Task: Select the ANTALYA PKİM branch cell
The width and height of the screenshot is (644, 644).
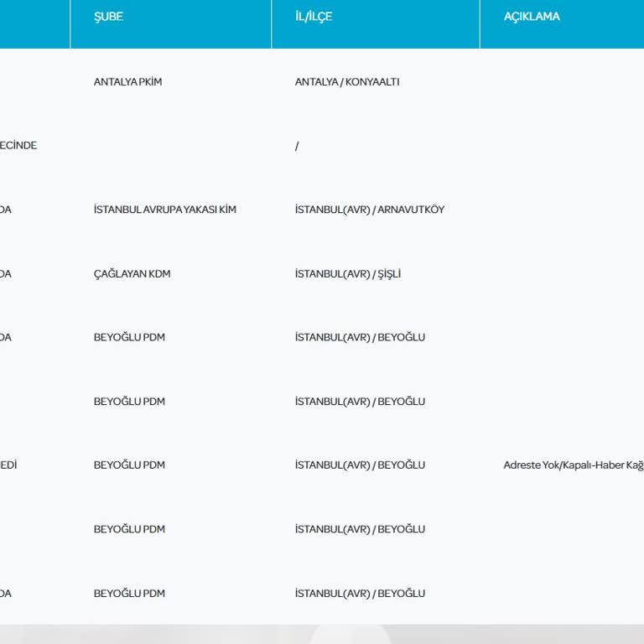Action: coord(127,81)
